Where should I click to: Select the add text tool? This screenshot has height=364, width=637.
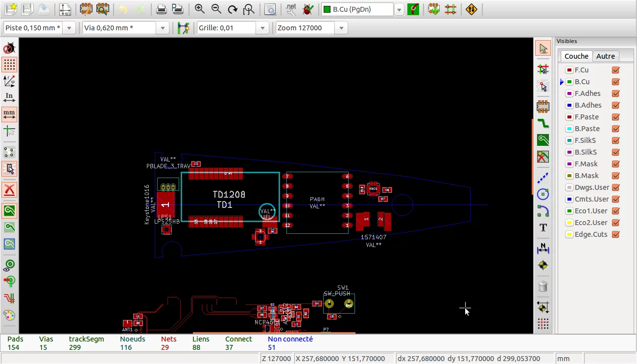543,227
